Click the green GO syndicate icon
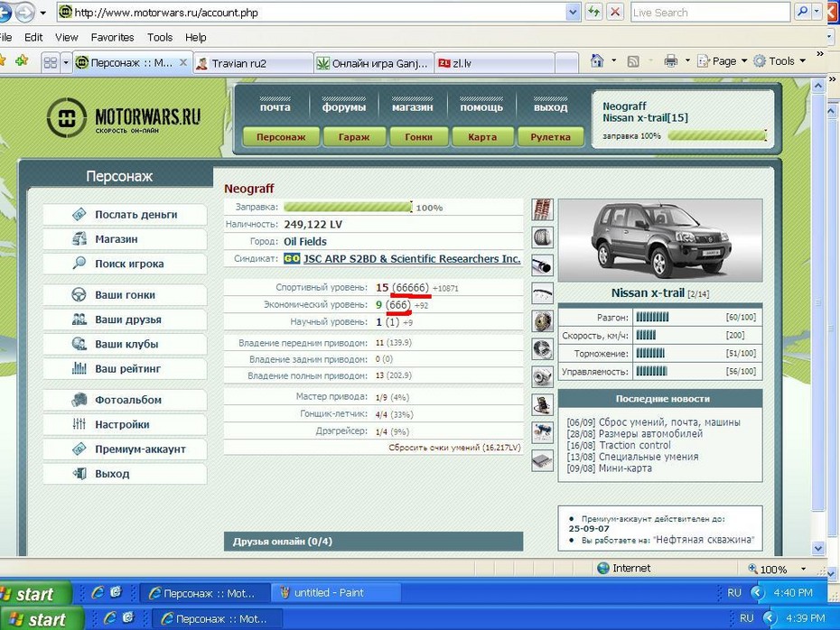The width and height of the screenshot is (840, 630). coord(292,258)
